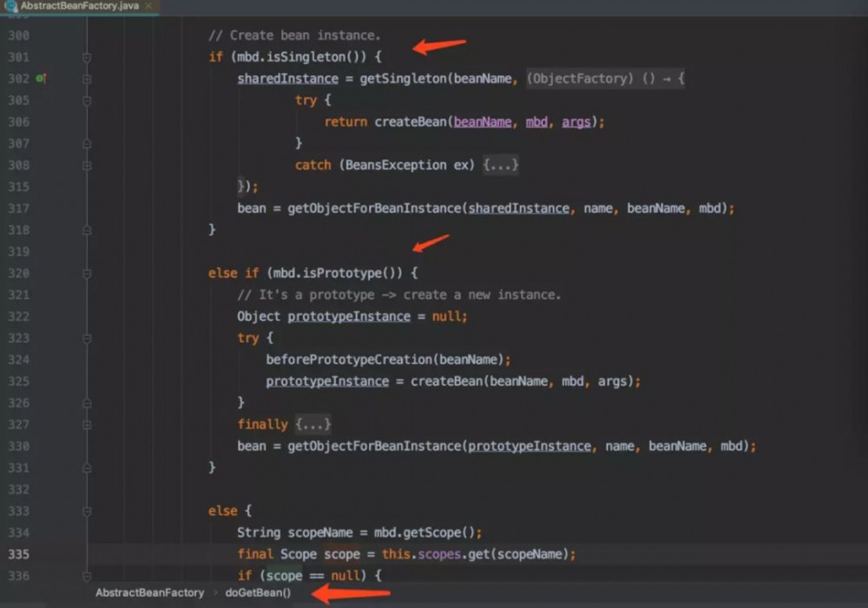Select the AbstractBeanFactory.java editor tab

tap(80, 6)
